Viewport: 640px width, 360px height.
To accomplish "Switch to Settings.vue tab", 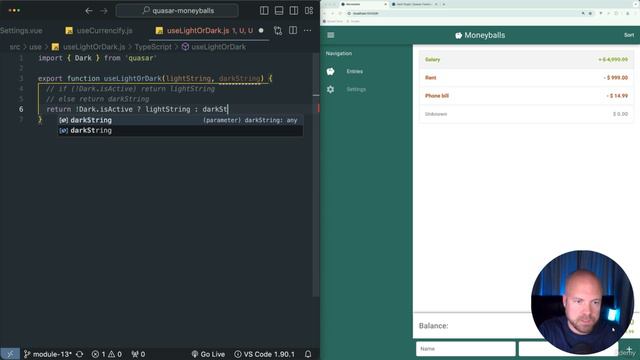I will coord(21,31).
